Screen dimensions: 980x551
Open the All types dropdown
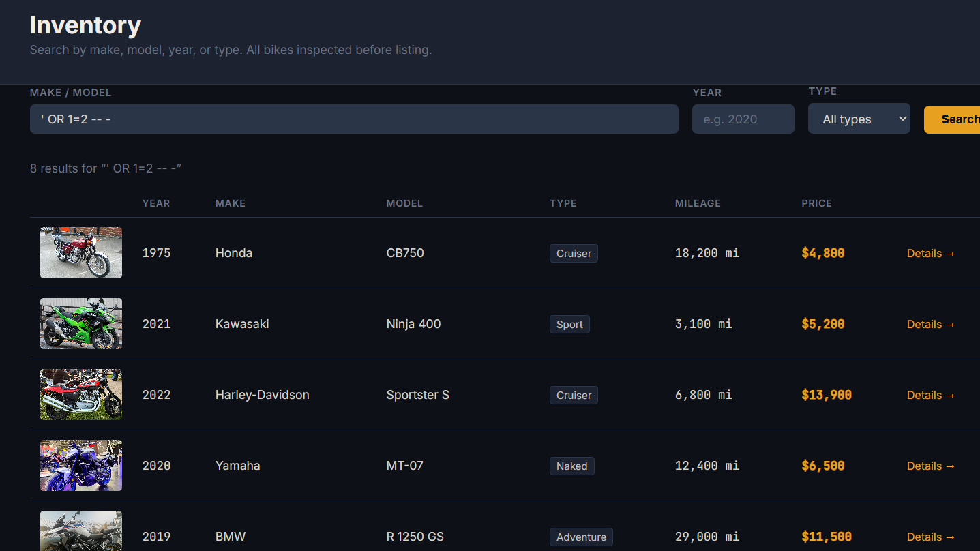click(x=859, y=119)
